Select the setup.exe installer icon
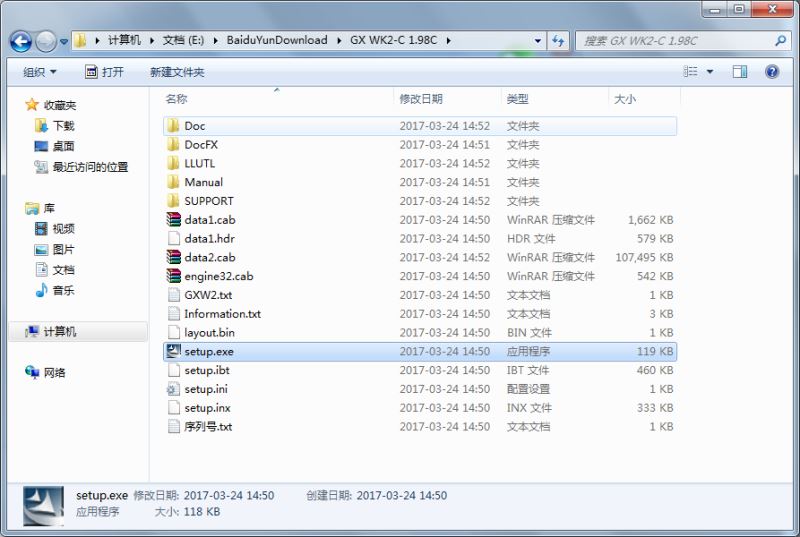Viewport: 800px width, 537px height. 173,351
